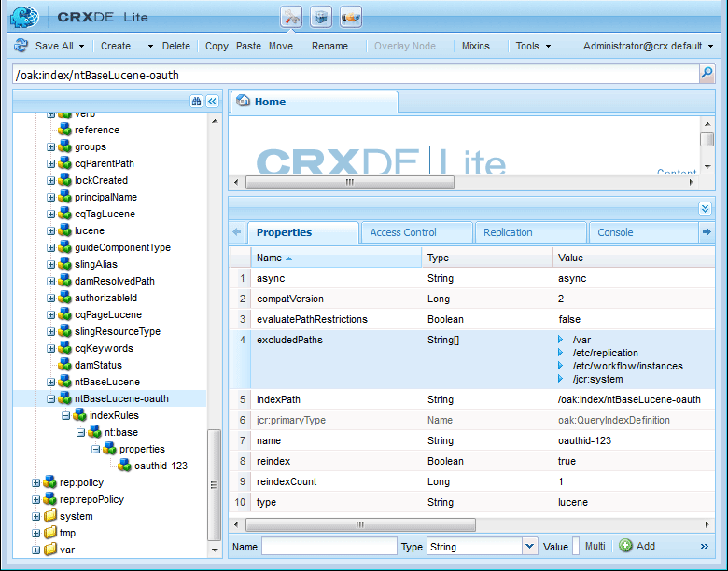Click the properties grid horizontal scrollbar thumb
Screen dimensions: 728x571
360,524
